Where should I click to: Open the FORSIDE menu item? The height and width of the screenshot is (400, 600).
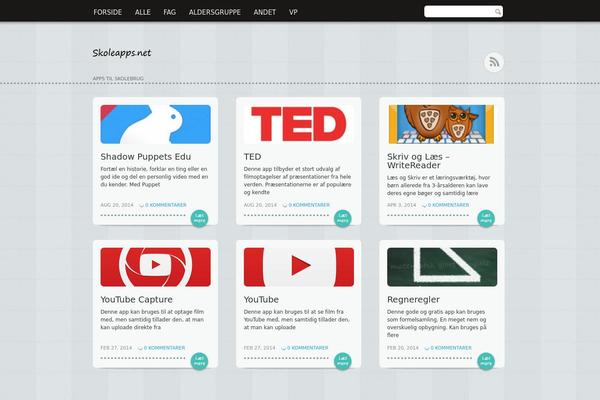point(108,12)
